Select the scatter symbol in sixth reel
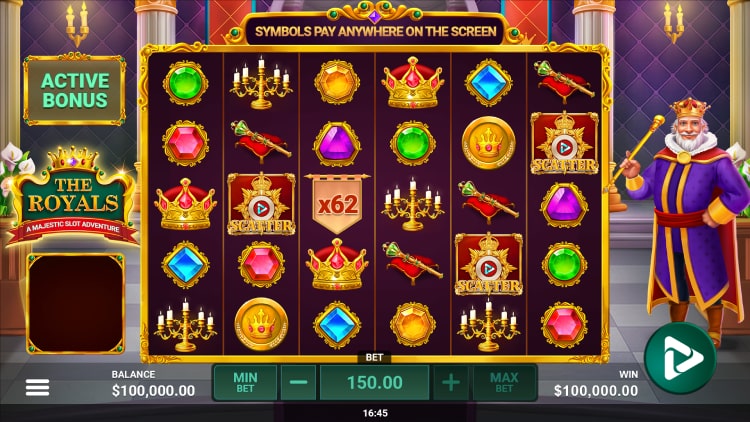Image resolution: width=750 pixels, height=422 pixels. tap(564, 143)
